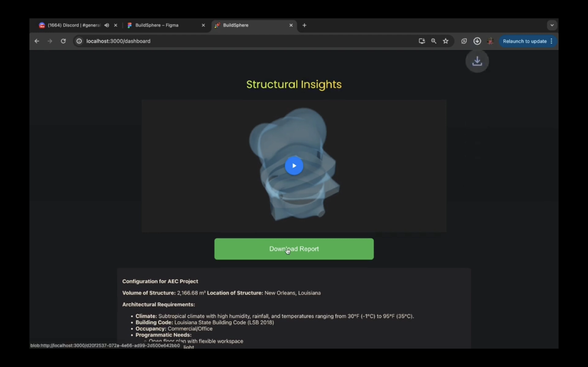
Task: View site info icon in address bar
Action: click(79, 41)
